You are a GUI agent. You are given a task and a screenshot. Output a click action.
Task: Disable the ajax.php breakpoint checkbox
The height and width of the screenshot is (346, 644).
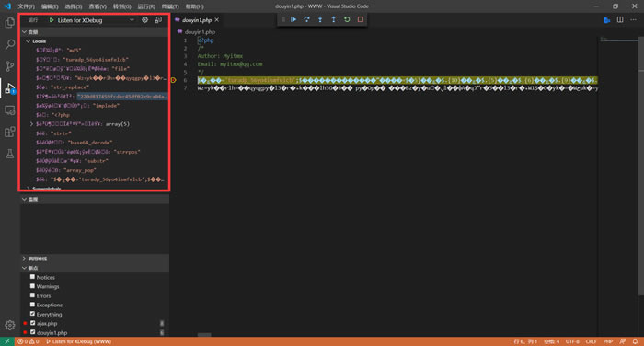pyautogui.click(x=32, y=323)
